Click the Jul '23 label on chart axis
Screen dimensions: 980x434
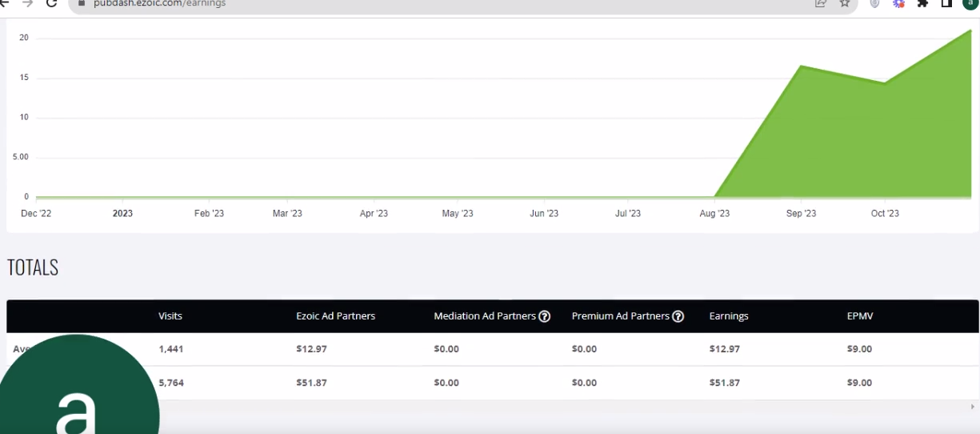[628, 214]
